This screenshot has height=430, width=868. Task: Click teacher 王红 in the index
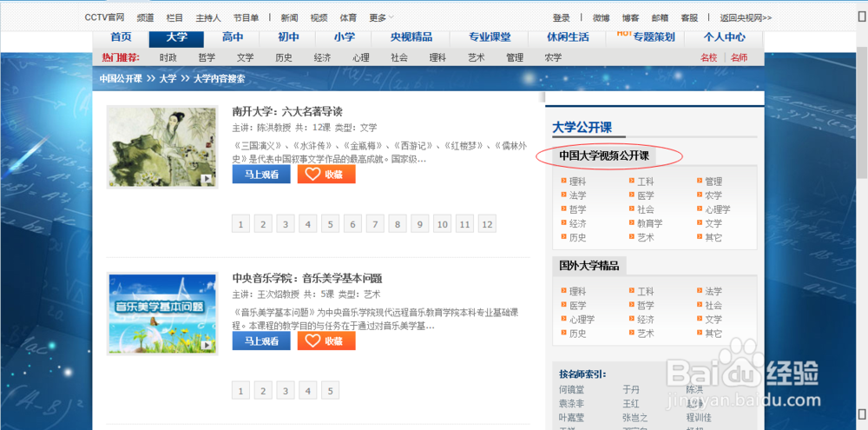(631, 403)
